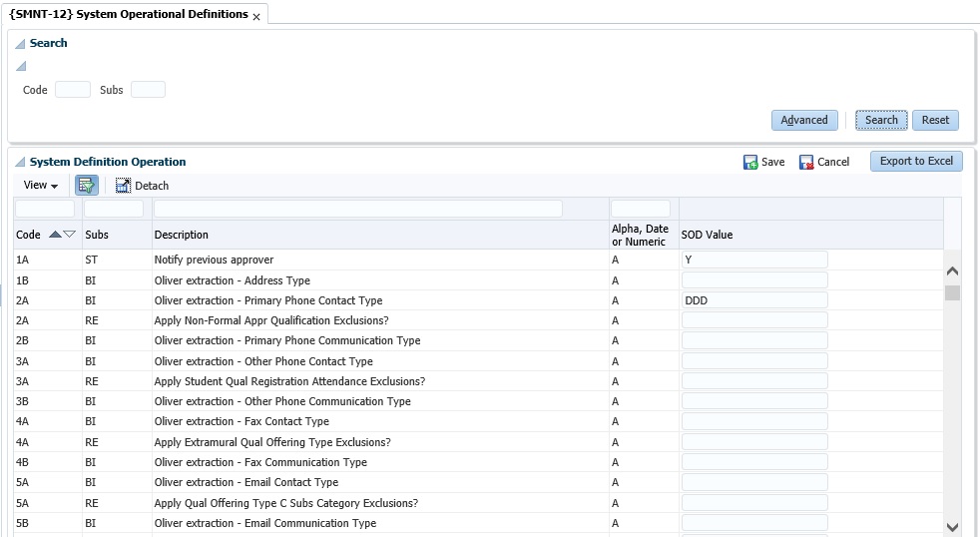Click the Code search input field
This screenshot has height=537, width=980.
(73, 90)
